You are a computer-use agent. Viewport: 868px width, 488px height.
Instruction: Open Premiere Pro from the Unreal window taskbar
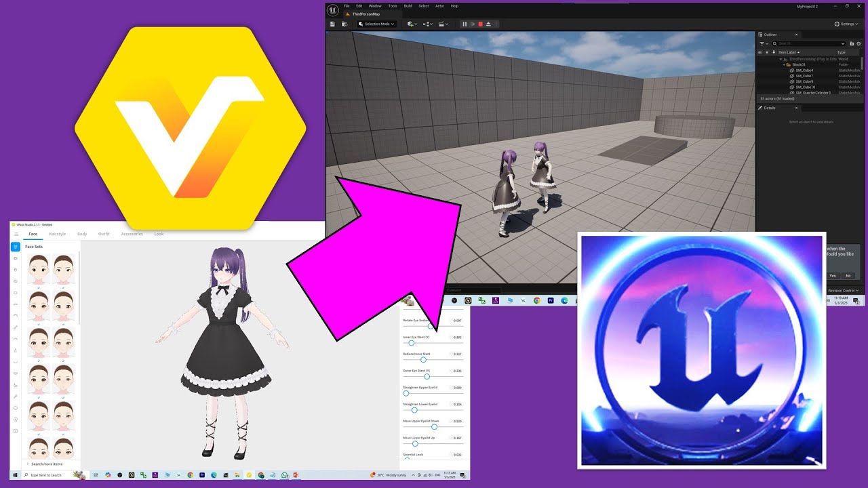[x=551, y=300]
